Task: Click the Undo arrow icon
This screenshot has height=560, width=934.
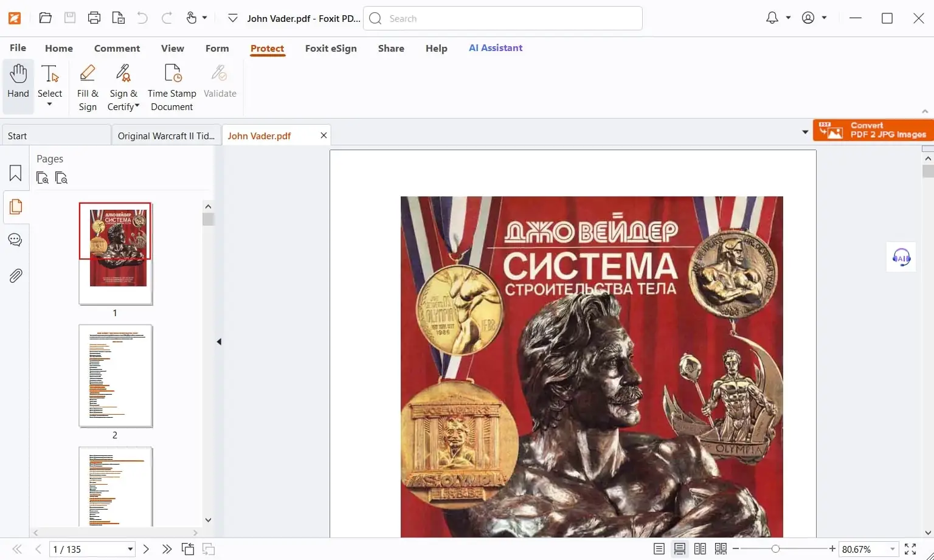Action: pos(142,18)
